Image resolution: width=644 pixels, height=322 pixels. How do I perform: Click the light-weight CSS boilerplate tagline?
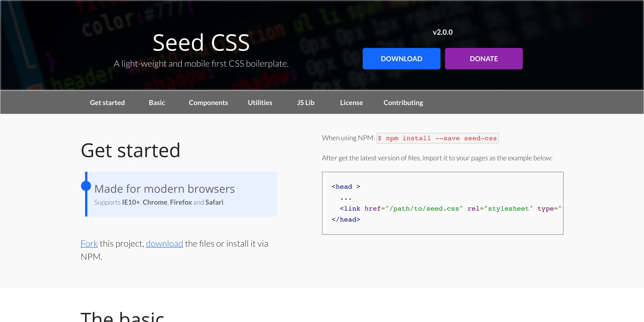point(201,63)
